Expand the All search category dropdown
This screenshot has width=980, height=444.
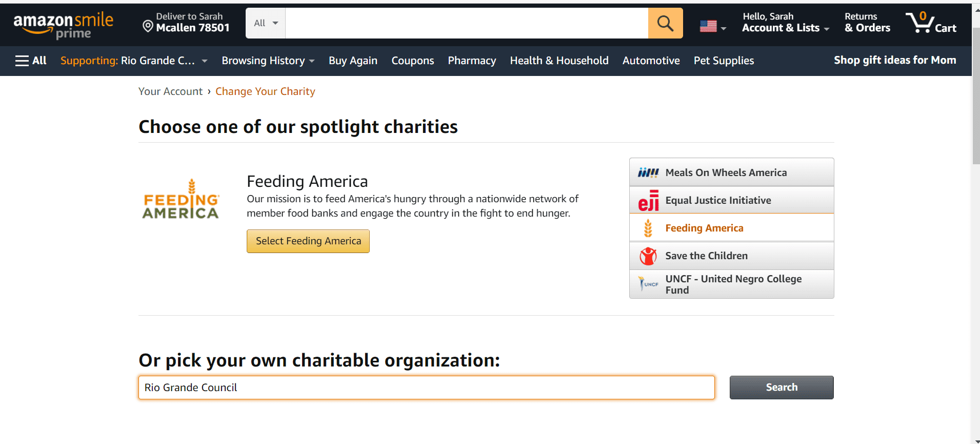coord(266,23)
